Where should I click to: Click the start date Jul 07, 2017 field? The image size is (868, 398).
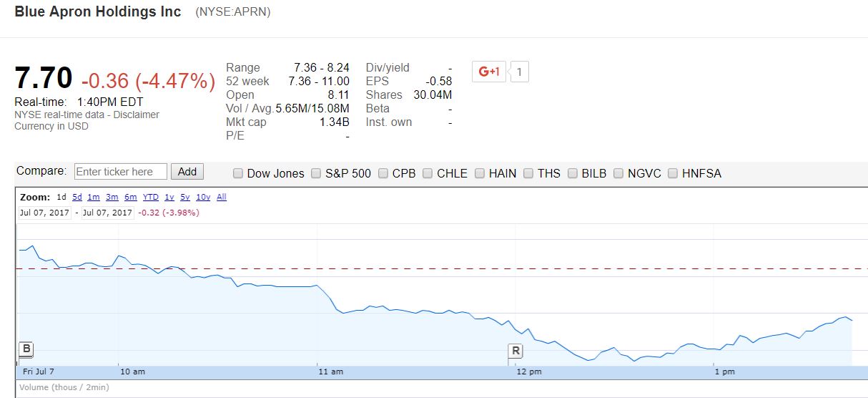click(x=44, y=213)
